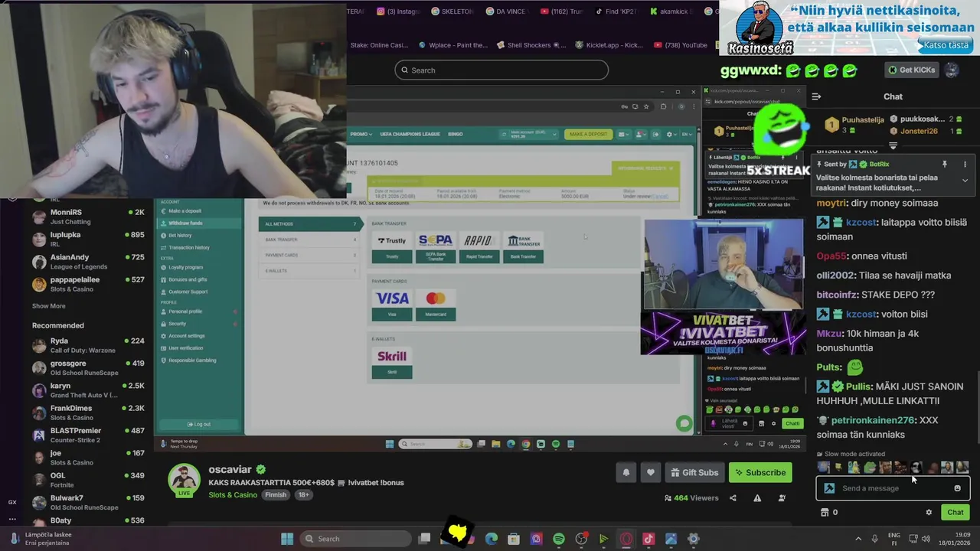Image resolution: width=980 pixels, height=551 pixels.
Task: Click the green Chat send button
Action: (955, 513)
